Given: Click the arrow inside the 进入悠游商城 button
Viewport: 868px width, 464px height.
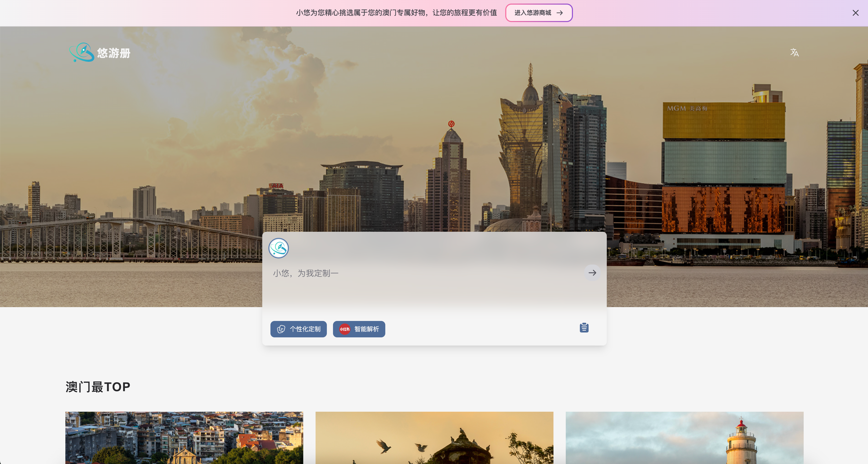Looking at the screenshot, I should 560,13.
